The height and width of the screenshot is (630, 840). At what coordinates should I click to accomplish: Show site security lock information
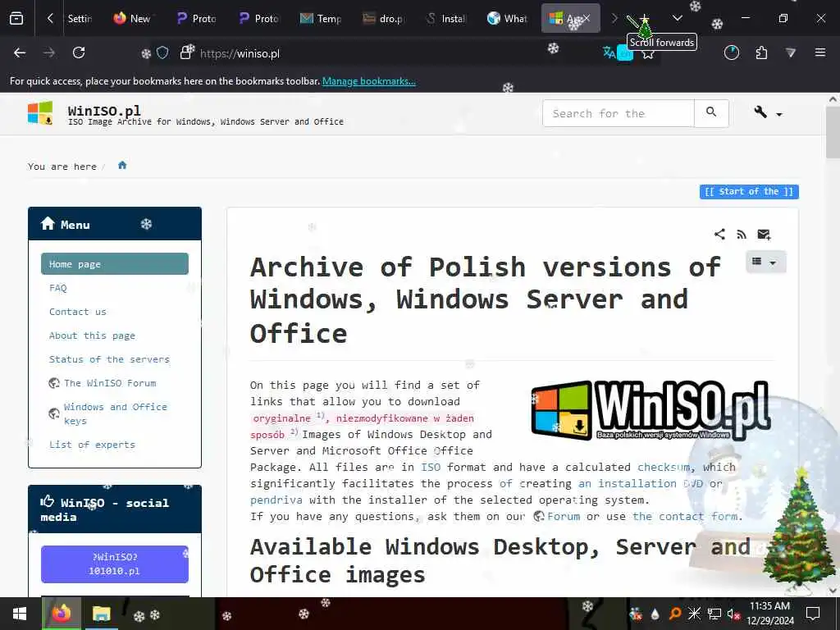[x=186, y=52]
